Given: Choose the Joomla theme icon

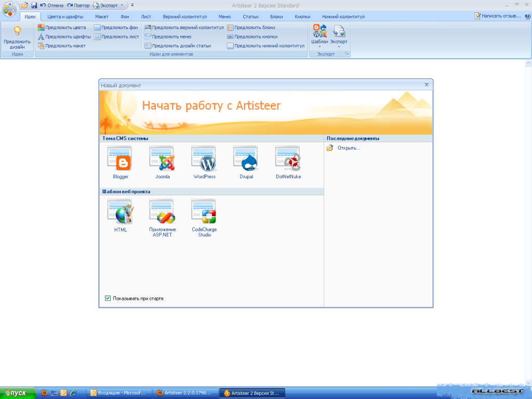Looking at the screenshot, I should pyautogui.click(x=163, y=162).
